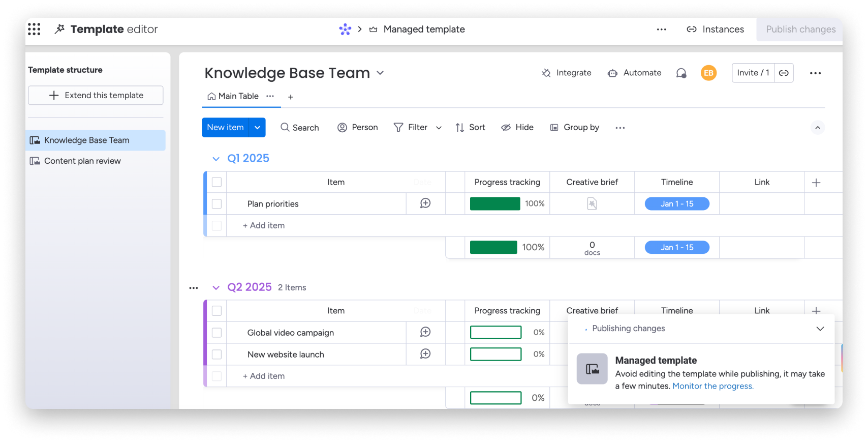
Task: Click the Template editor wand icon
Action: (x=59, y=29)
